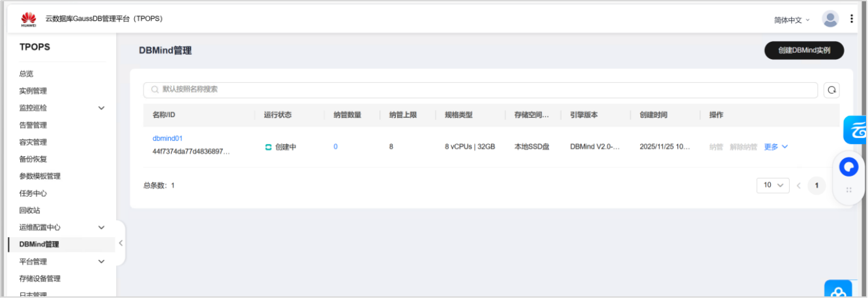Click the 总条数: 1 text
Screen dimensions: 868x299
pyautogui.click(x=159, y=186)
